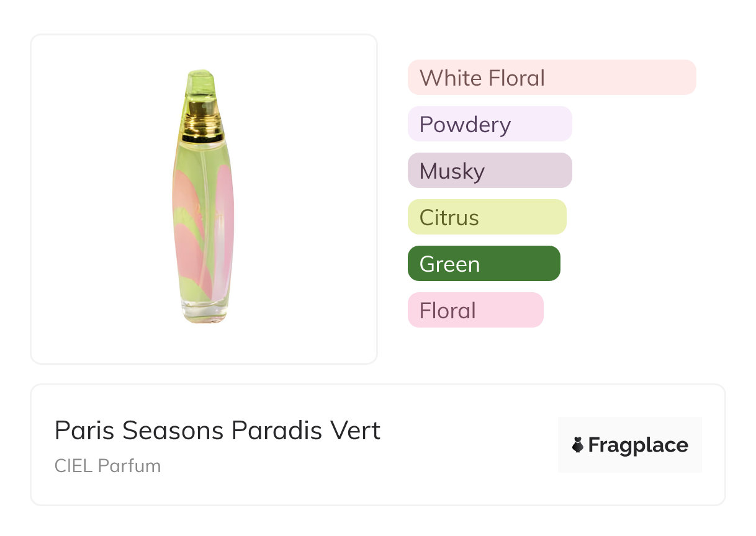
Task: Pick the dark Green accord tag
Action: tap(484, 264)
